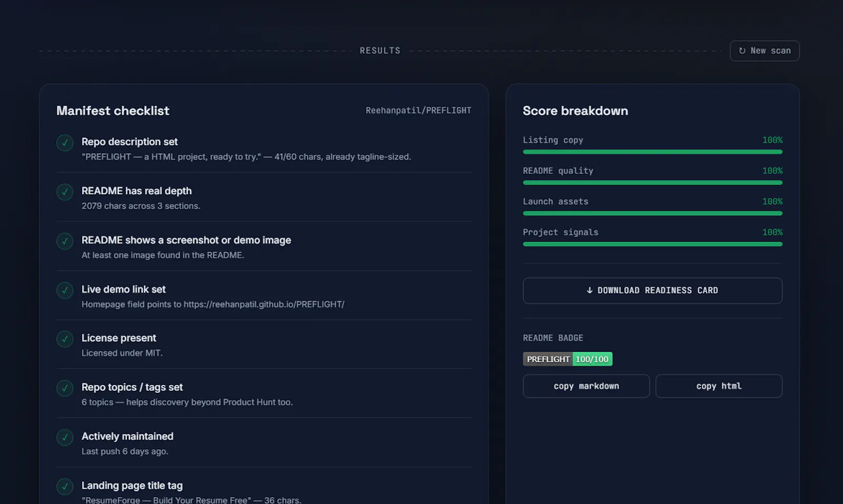
Task: Click the Listing copy progress bar
Action: tap(652, 152)
